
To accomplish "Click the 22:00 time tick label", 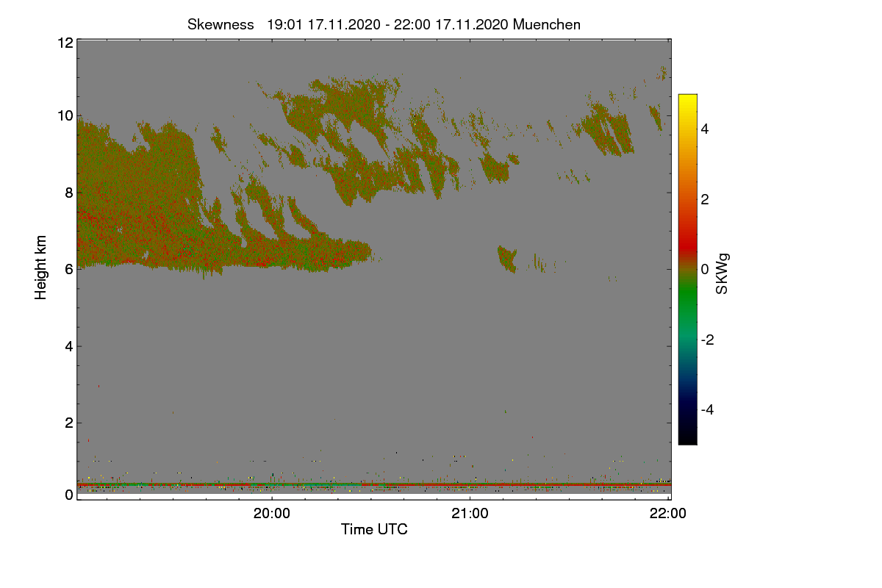I will click(668, 514).
